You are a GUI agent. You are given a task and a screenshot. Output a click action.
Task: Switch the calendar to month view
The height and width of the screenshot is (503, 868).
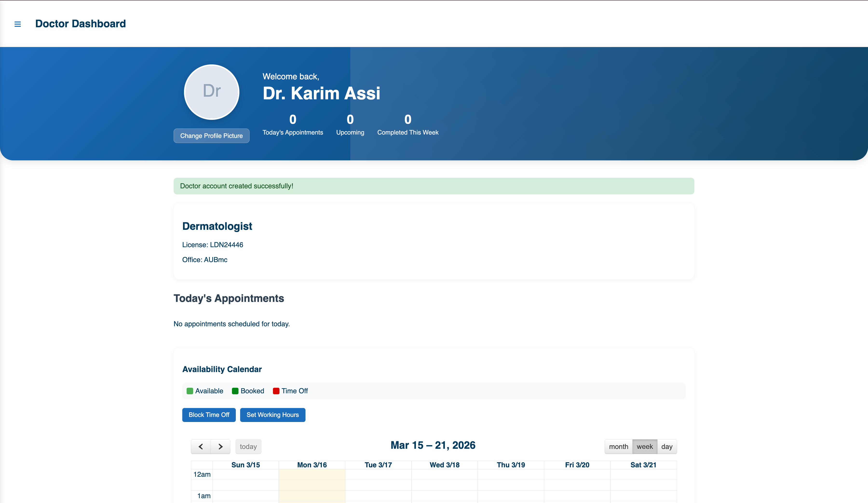[618, 447]
